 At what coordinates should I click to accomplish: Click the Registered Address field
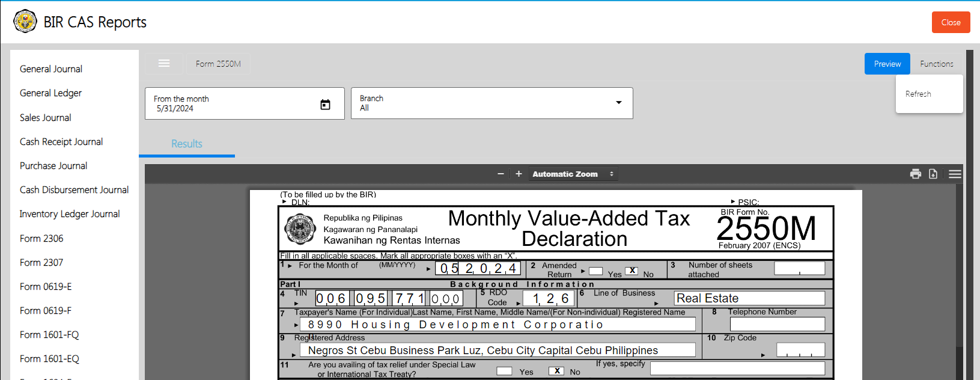(x=498, y=350)
